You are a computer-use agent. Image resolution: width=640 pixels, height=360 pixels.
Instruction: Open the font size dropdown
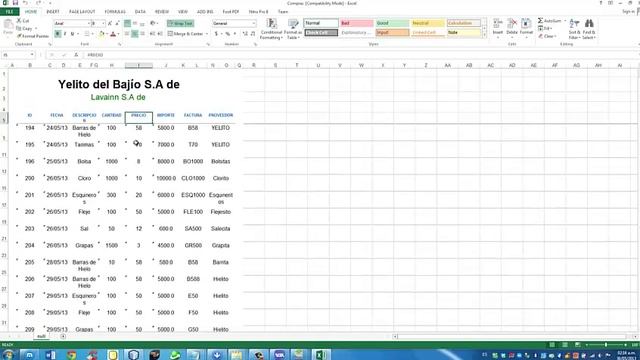pos(103,24)
